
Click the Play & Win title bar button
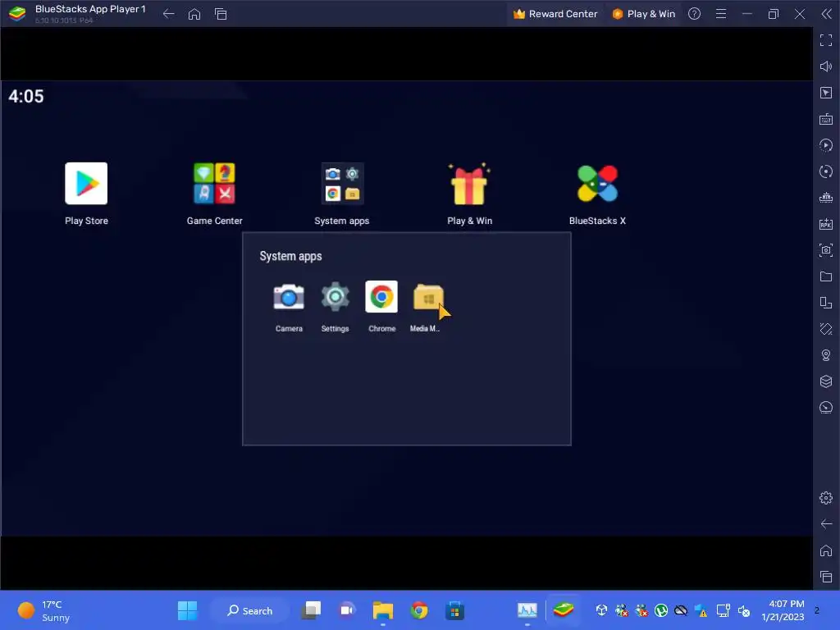point(643,14)
